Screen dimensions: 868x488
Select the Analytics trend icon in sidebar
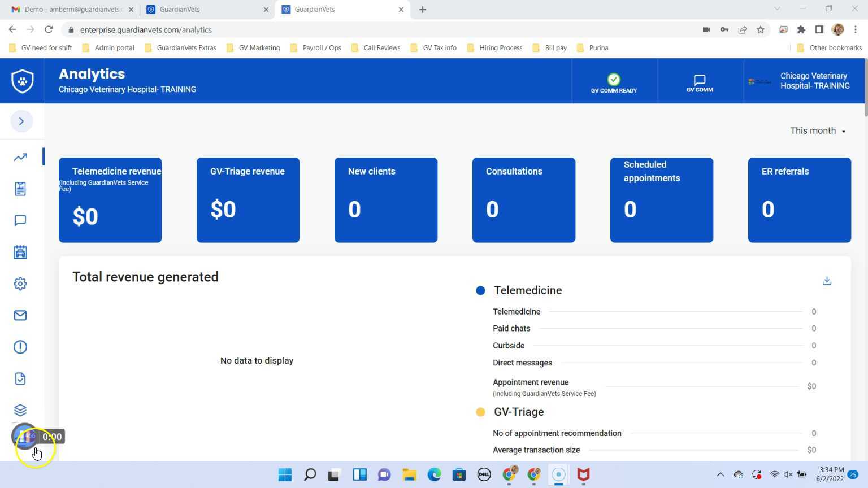(20, 157)
